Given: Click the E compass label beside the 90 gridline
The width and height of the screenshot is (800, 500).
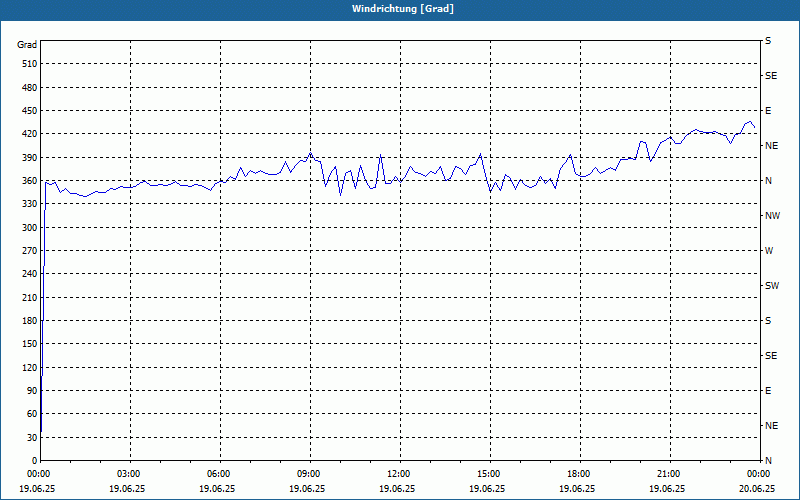Looking at the screenshot, I should [768, 391].
